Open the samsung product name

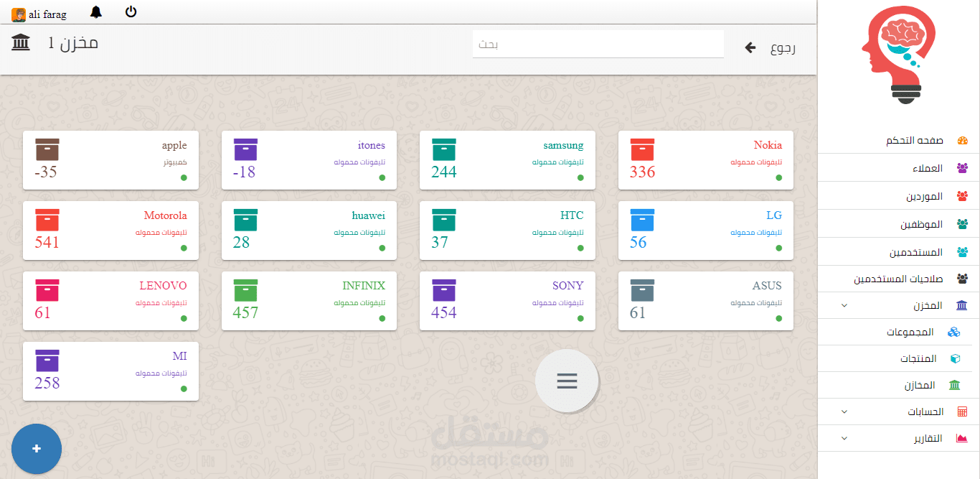[x=563, y=146]
